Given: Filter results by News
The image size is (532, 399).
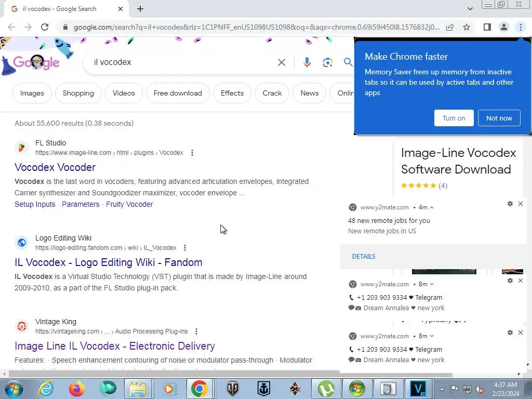Looking at the screenshot, I should click(x=310, y=93).
